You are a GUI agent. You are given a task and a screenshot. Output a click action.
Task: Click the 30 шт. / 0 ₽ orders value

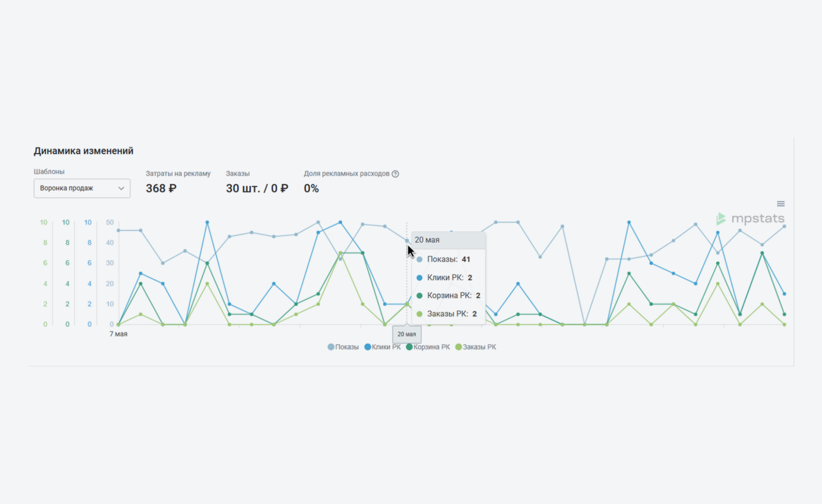tap(257, 189)
